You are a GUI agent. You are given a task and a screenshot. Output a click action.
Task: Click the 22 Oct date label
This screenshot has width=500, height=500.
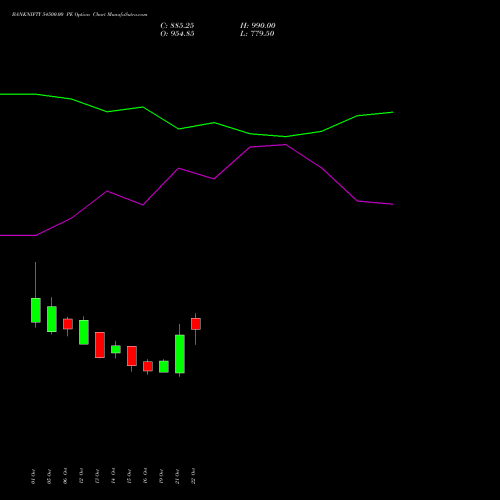click(x=193, y=476)
